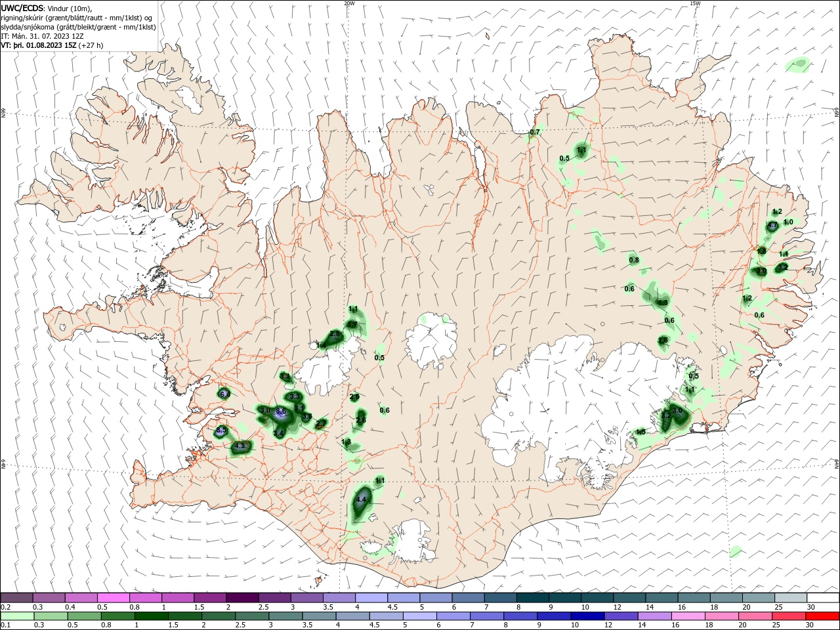Viewport: 840px width, 630px height.
Task: Pick the 1.7 label below 1.1 in the west
Action: [352, 324]
